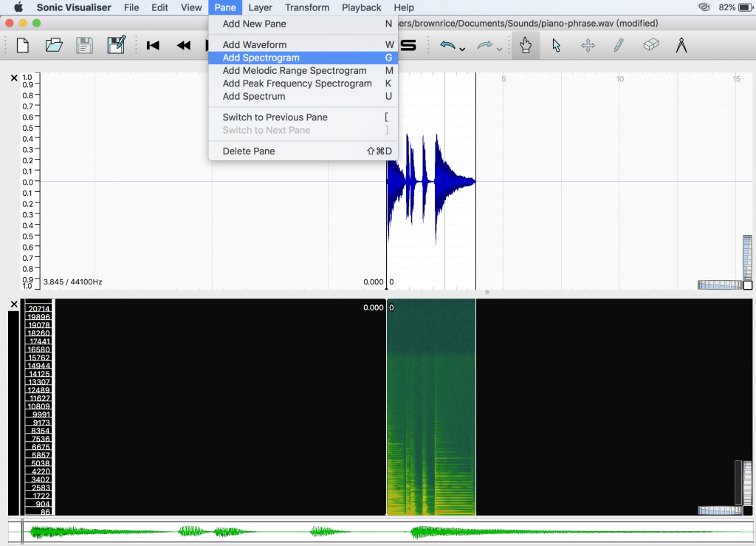The image size is (756, 546).
Task: Select the Edit move-cross tool
Action: [x=588, y=46]
